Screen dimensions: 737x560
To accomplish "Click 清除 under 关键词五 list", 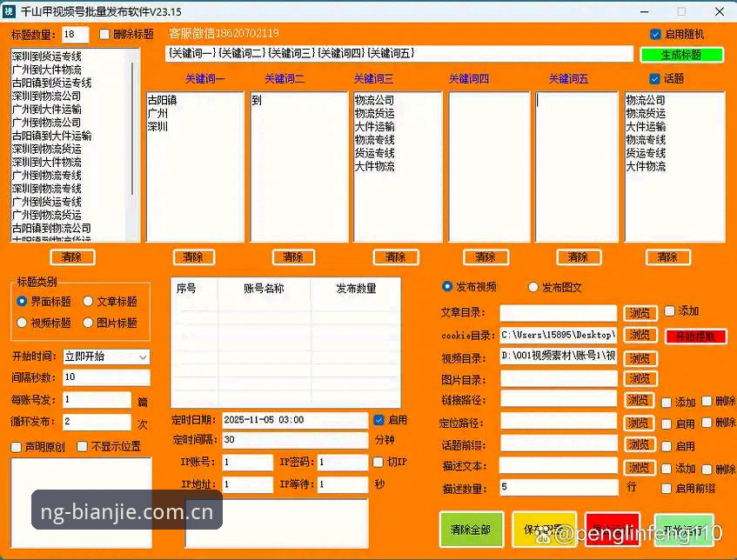I will (x=579, y=257).
